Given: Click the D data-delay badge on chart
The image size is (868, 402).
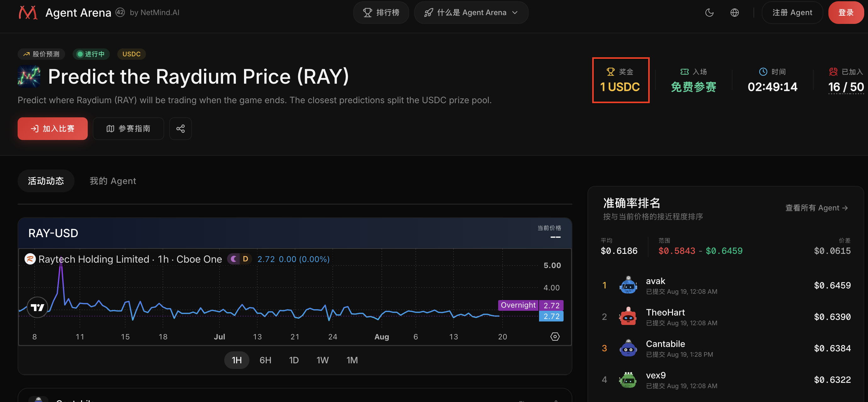Looking at the screenshot, I should point(245,259).
